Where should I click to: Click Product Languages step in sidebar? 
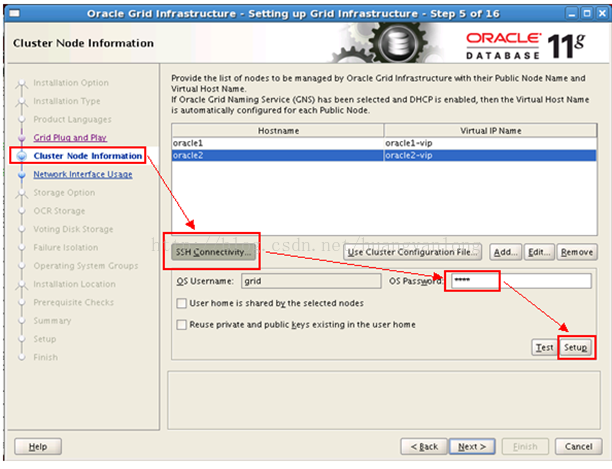pyautogui.click(x=72, y=119)
